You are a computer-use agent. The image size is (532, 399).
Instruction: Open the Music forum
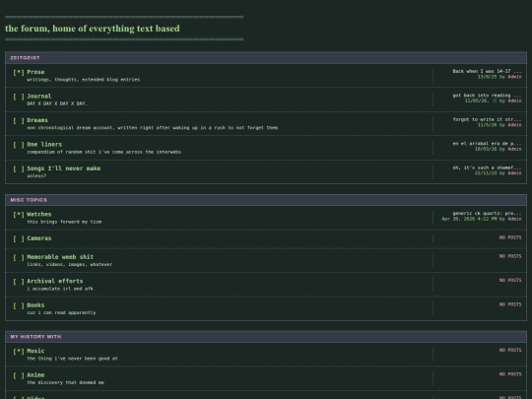(35, 351)
